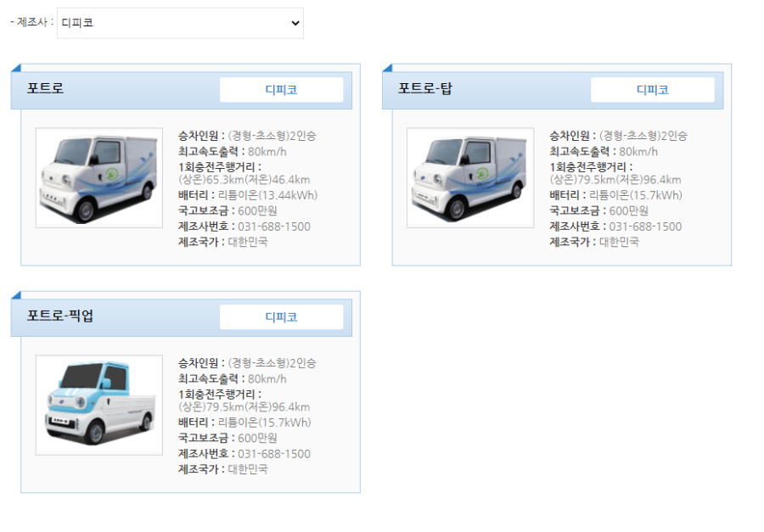Open the 포트로-픽업 blue pickup thumbnail image

click(x=99, y=406)
